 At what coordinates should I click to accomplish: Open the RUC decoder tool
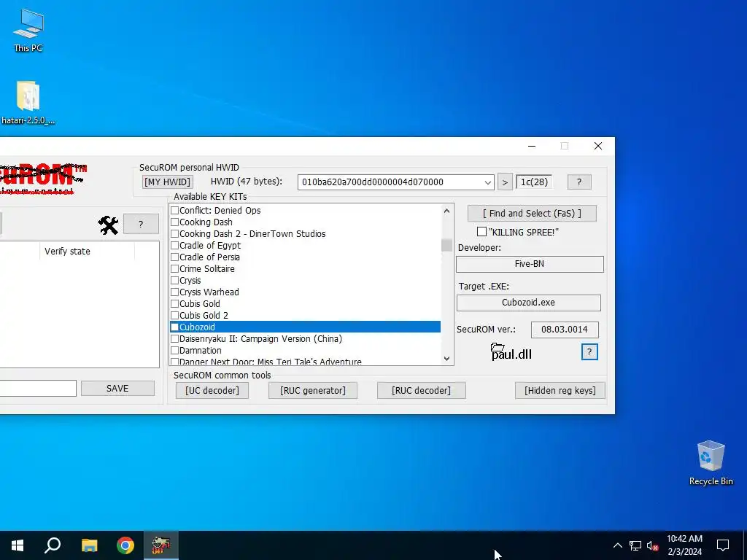(421, 391)
